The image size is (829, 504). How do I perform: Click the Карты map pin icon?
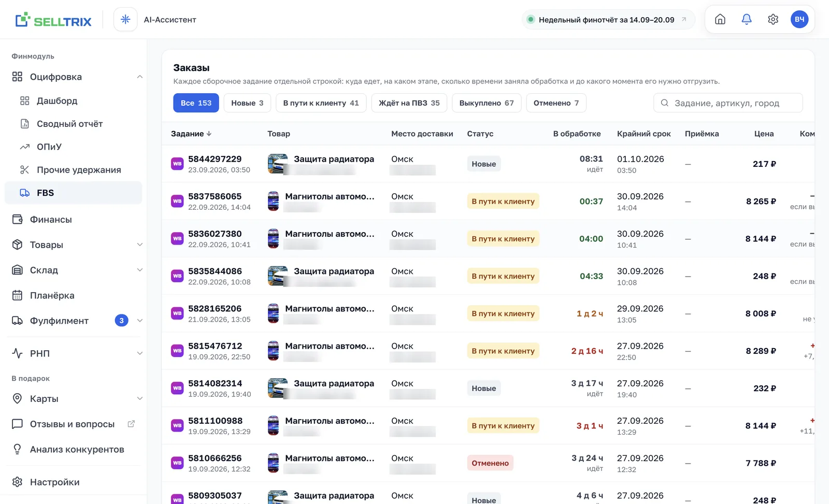17,398
